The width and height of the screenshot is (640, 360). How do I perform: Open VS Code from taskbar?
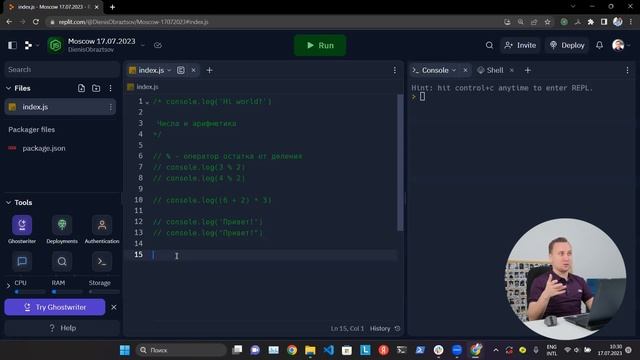point(328,350)
